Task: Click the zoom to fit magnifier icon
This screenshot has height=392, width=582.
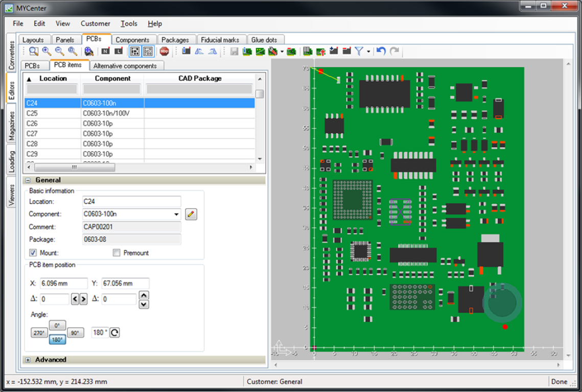Action: 73,51
